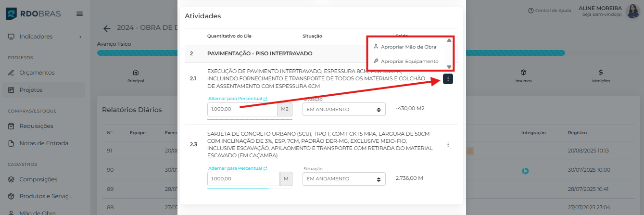The image size is (644, 215).
Task: Open the Principal home icon tab
Action: [136, 76]
